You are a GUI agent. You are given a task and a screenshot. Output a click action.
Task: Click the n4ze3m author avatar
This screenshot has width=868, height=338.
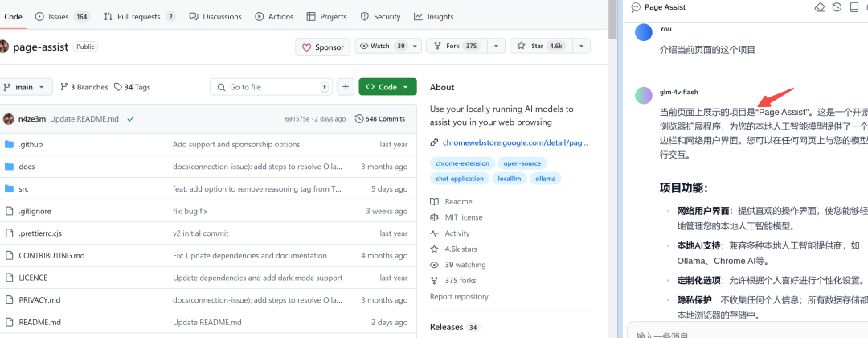pos(8,119)
